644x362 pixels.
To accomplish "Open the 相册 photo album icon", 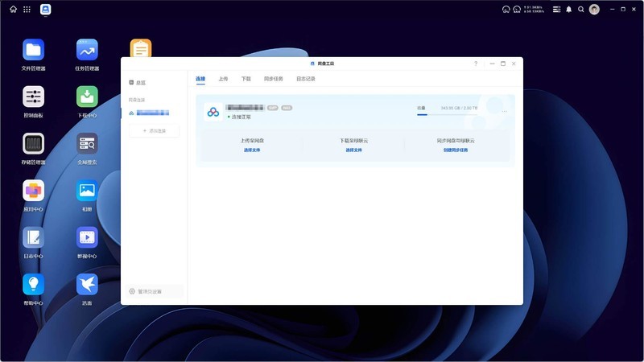I will click(87, 191).
